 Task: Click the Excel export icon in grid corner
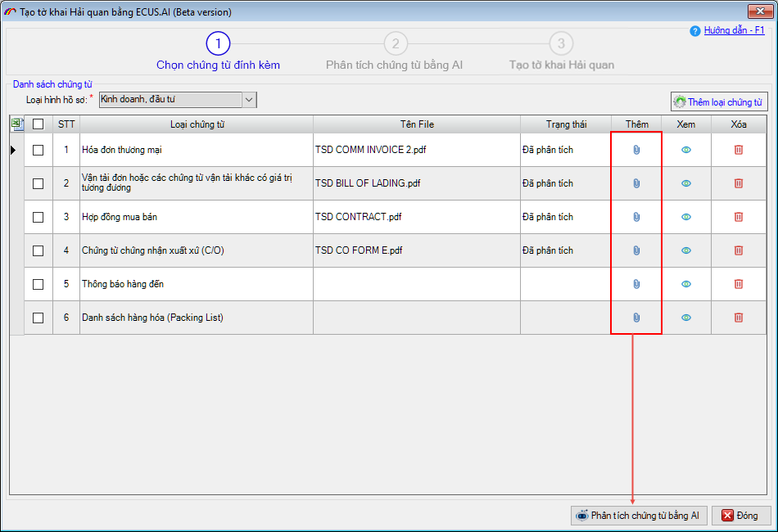17,124
